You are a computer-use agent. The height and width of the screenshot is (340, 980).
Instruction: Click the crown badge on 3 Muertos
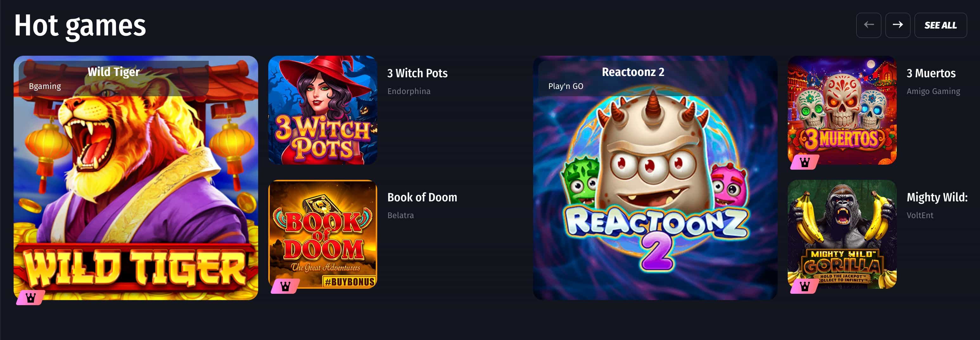click(x=804, y=162)
